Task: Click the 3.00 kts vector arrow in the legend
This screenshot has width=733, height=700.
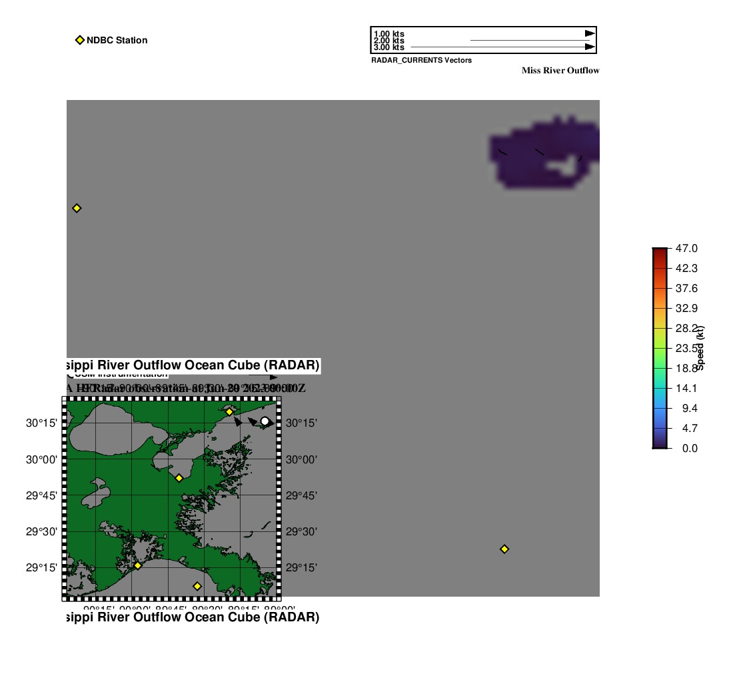Action: coord(500,47)
